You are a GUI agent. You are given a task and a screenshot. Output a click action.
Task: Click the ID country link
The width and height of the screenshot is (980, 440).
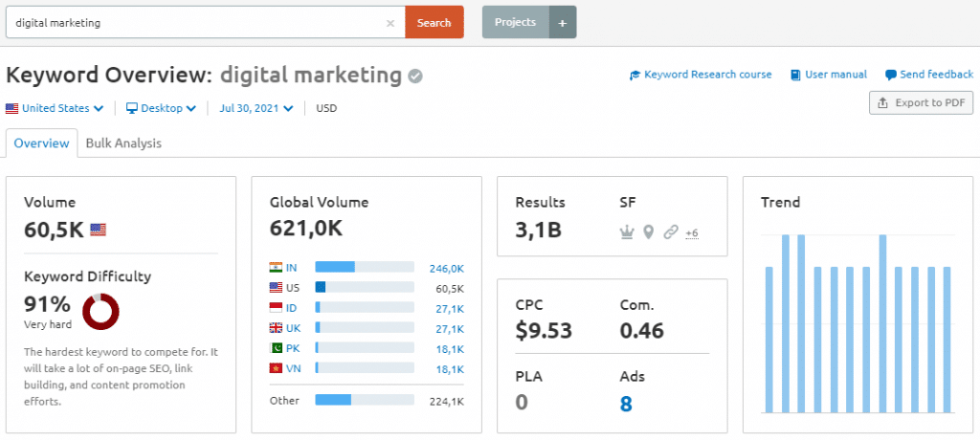292,308
